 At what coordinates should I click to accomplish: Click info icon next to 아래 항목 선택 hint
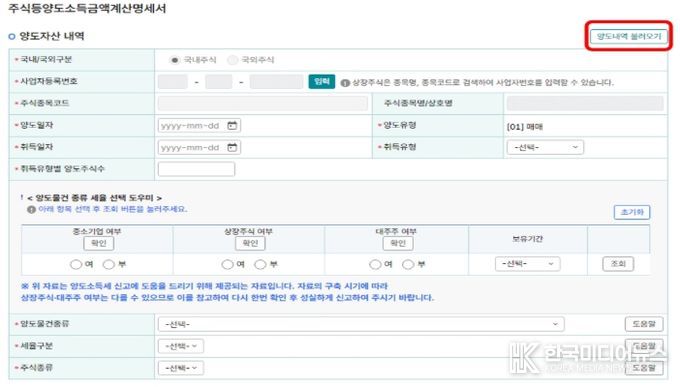(31, 210)
